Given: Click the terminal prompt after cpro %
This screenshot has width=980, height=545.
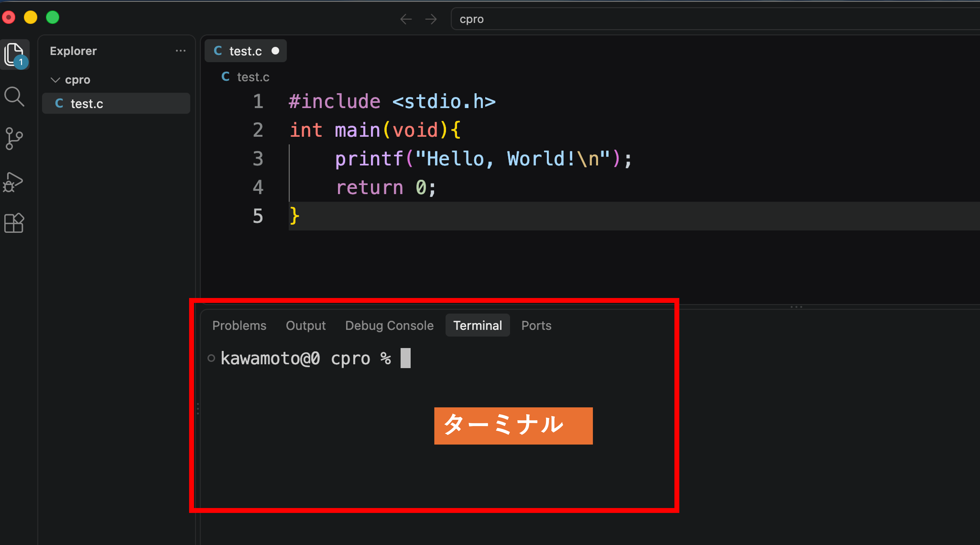Looking at the screenshot, I should 406,358.
